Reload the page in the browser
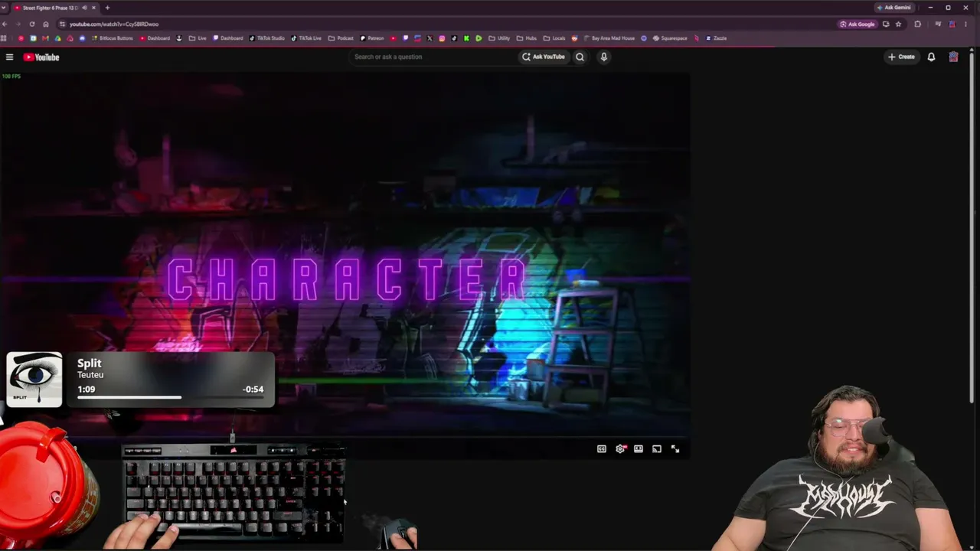Screen dimensions: 980x551 tap(31, 24)
